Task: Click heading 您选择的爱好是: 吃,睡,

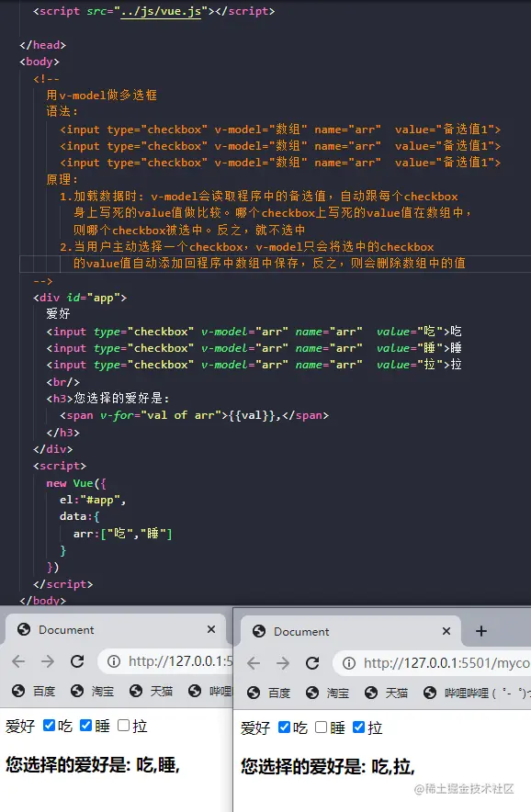Action: [93, 764]
